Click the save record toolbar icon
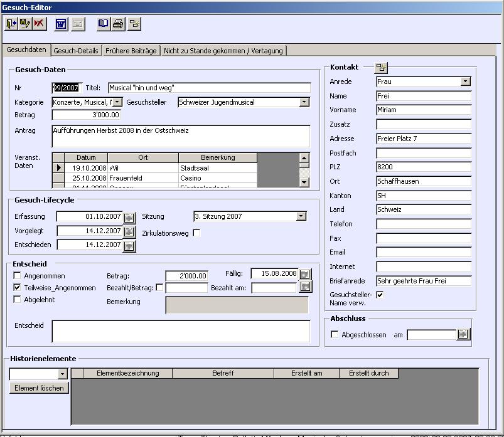The height and width of the screenshot is (437, 504). click(x=25, y=24)
